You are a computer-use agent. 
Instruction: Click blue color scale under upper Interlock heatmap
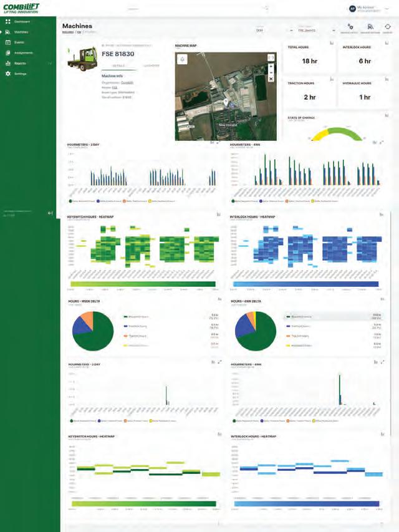click(305, 284)
